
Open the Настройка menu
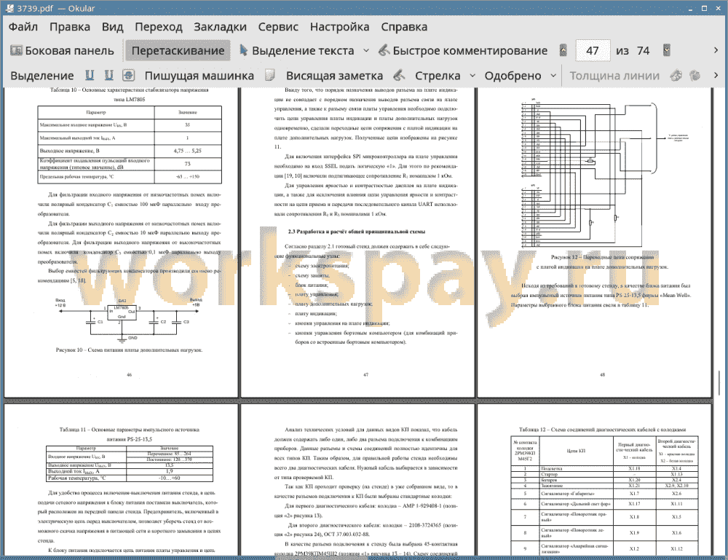(x=339, y=27)
